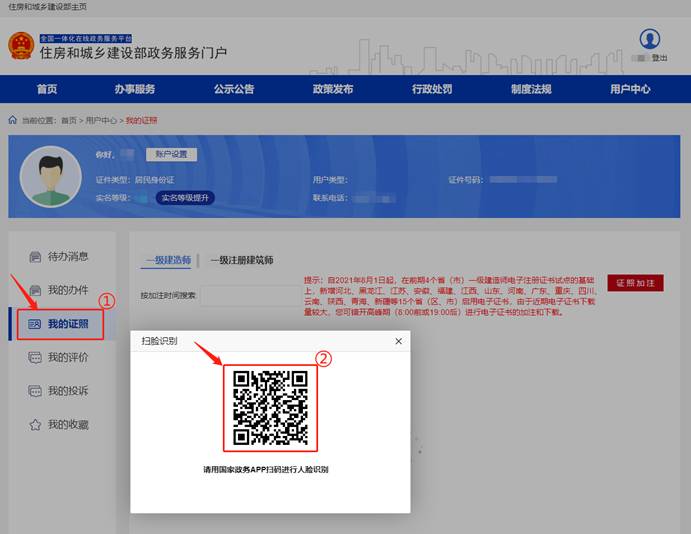Open the 办事服务 navigation menu
This screenshot has width=691, height=534.
pyautogui.click(x=134, y=89)
